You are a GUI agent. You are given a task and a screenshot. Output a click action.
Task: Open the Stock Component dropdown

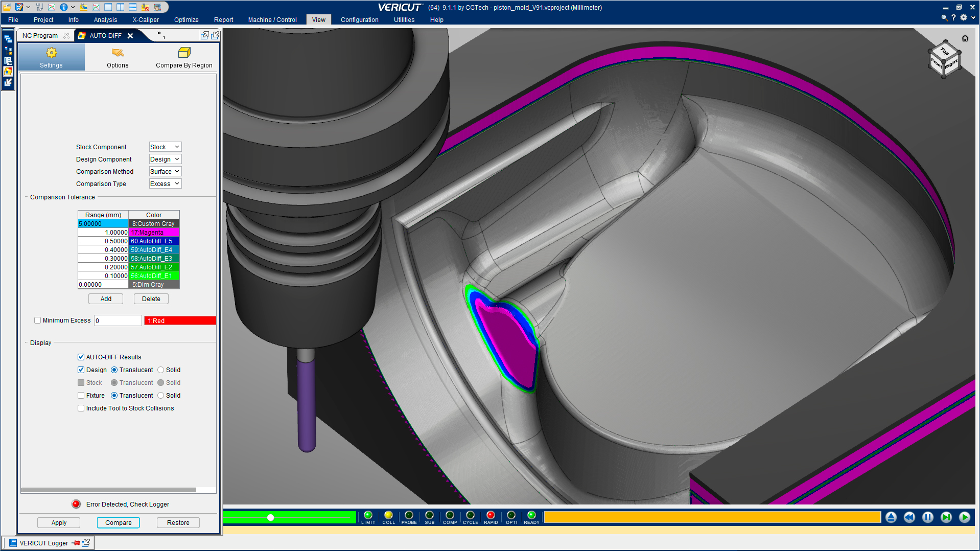tap(165, 147)
